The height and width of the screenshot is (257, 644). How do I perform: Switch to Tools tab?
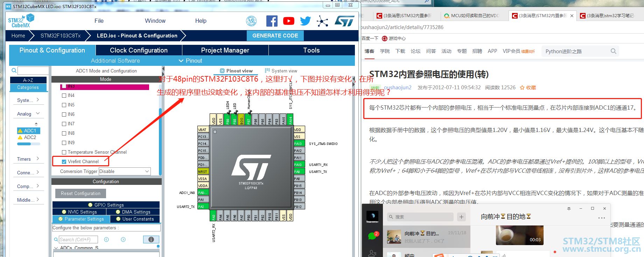tap(311, 50)
